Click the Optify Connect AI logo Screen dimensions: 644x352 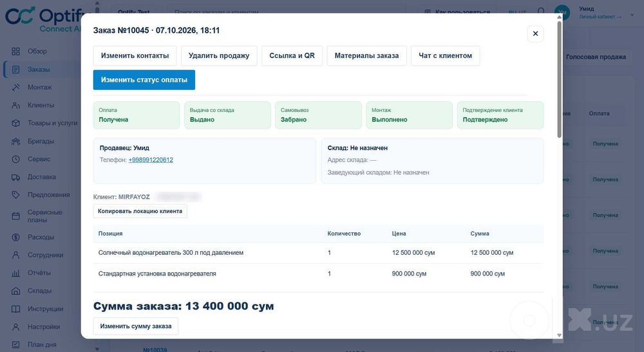(43, 19)
